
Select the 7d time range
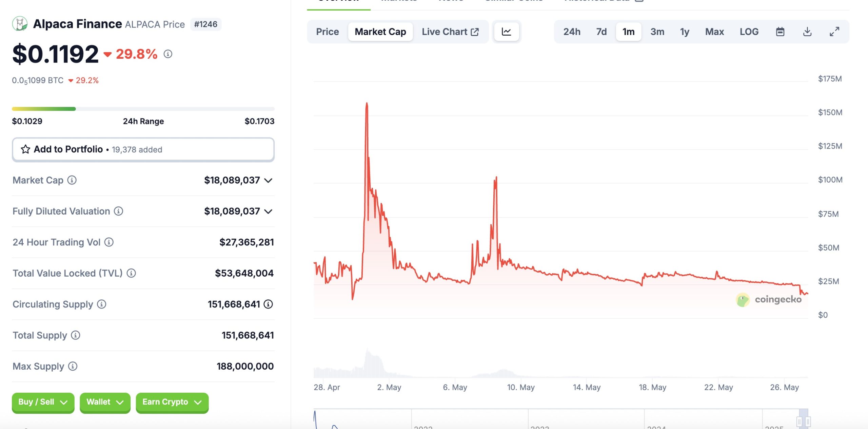pos(601,32)
